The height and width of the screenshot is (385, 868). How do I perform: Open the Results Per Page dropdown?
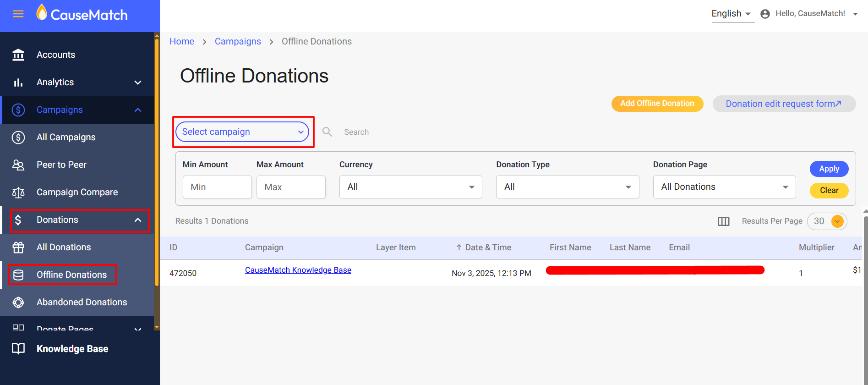[827, 221]
